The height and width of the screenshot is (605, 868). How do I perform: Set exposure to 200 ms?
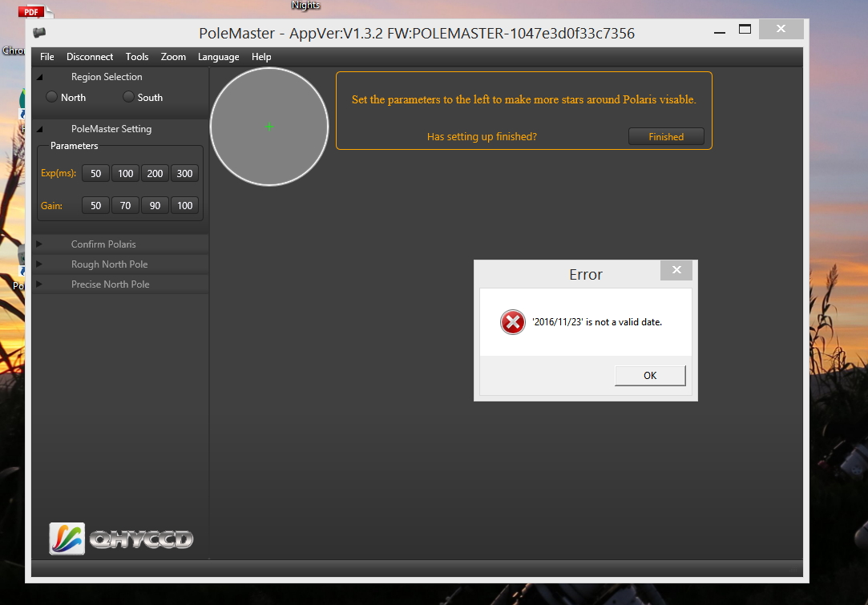click(155, 173)
